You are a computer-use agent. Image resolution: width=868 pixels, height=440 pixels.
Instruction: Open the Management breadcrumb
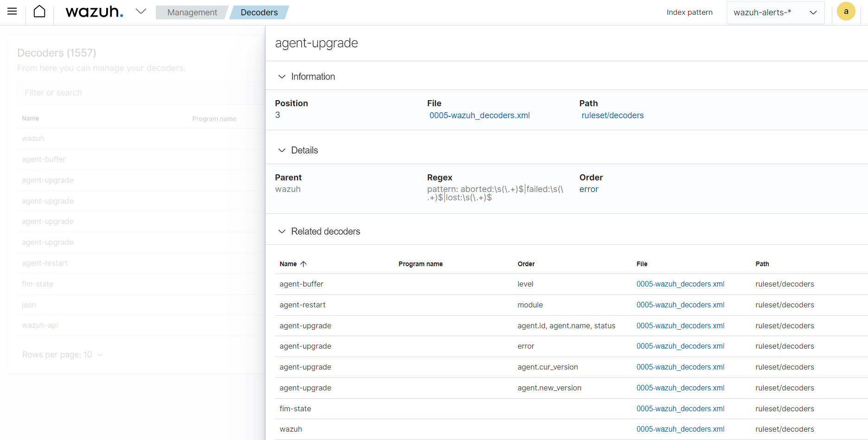coord(192,13)
